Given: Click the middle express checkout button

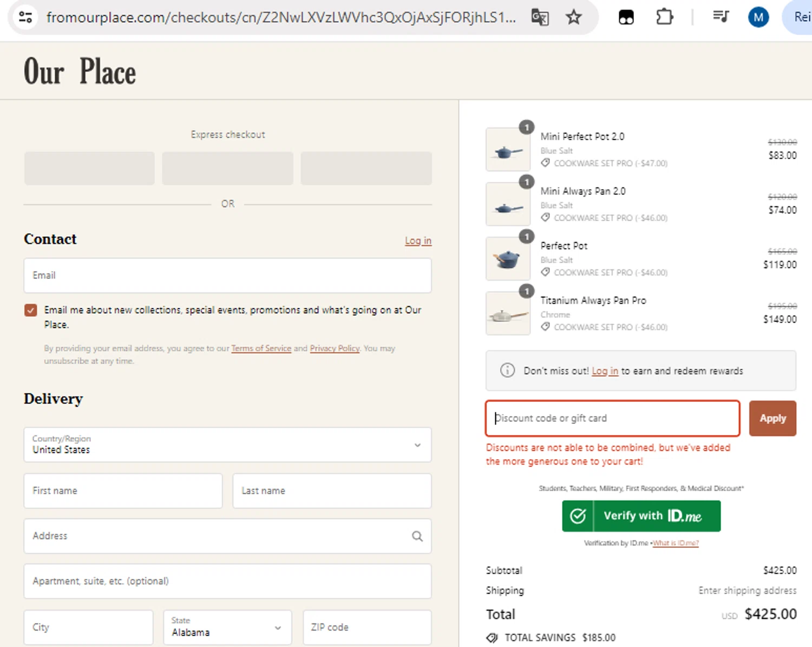Looking at the screenshot, I should [x=227, y=168].
